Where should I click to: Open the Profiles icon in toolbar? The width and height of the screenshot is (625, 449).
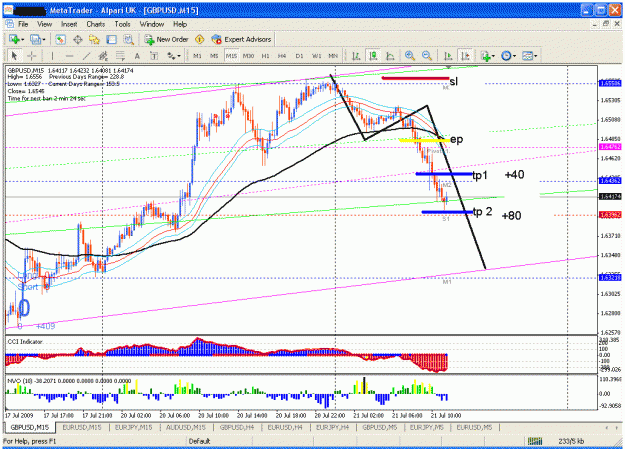(35, 39)
